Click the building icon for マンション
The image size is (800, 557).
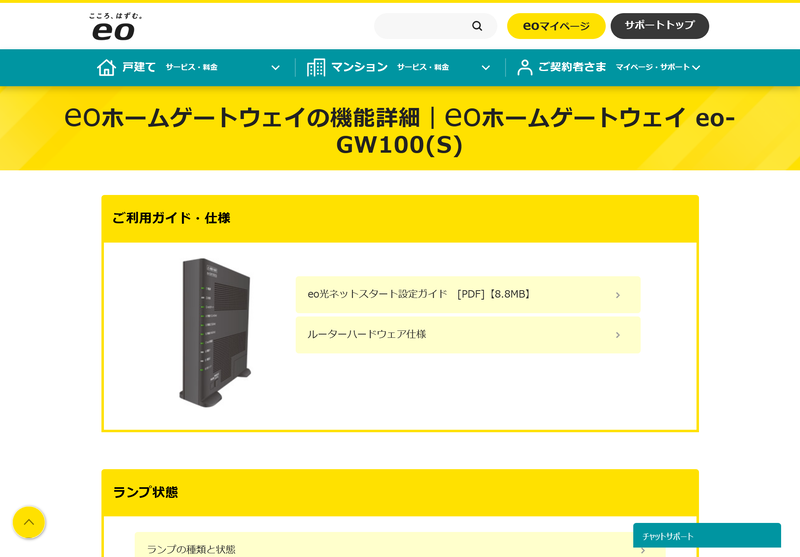click(x=316, y=67)
